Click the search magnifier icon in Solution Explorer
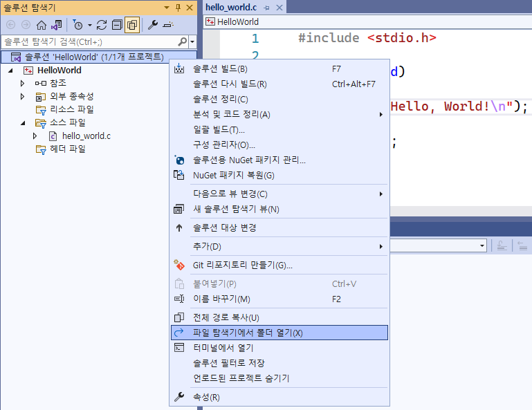This screenshot has height=410, width=532. click(x=183, y=41)
